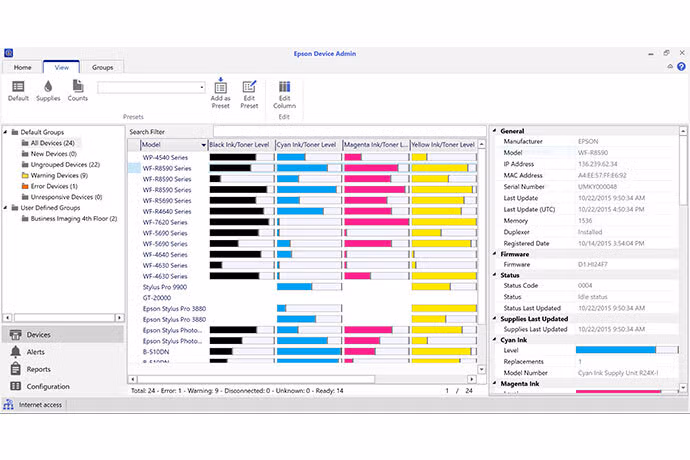Screen dimensions: 690x460
Task: Click the help question mark icon
Action: [x=681, y=66]
